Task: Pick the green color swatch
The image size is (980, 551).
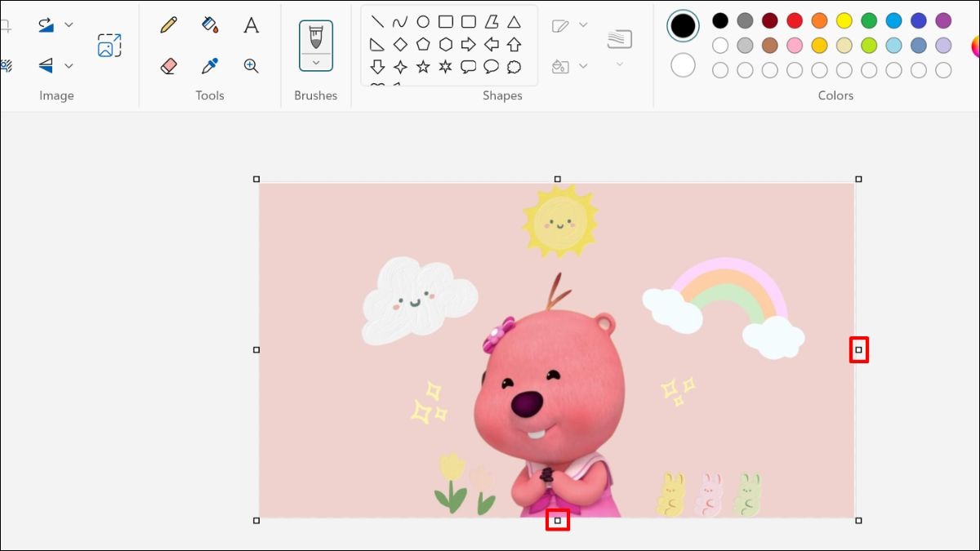Action: pos(869,20)
